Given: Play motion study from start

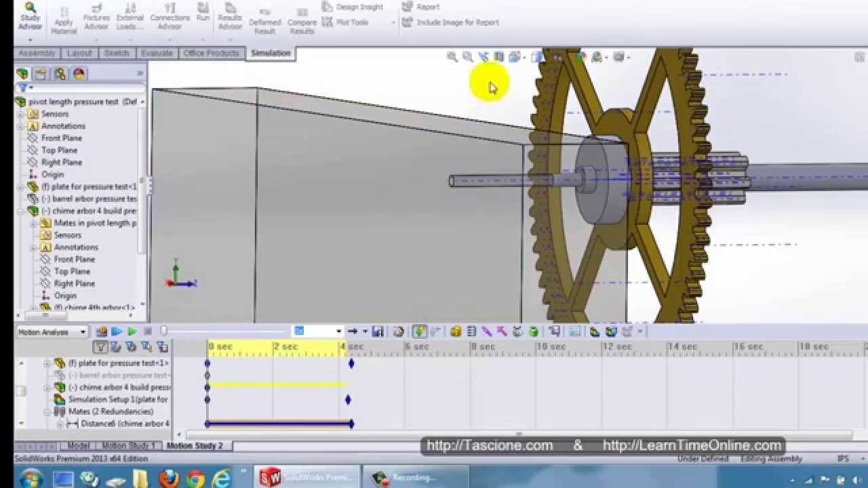Looking at the screenshot, I should 117,332.
